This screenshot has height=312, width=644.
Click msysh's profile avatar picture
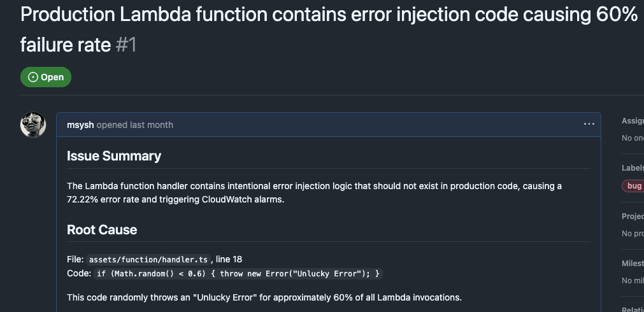[x=33, y=125]
